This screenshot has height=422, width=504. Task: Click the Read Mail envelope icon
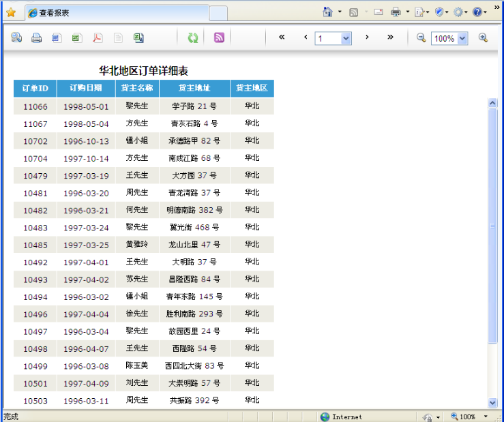[x=379, y=12]
